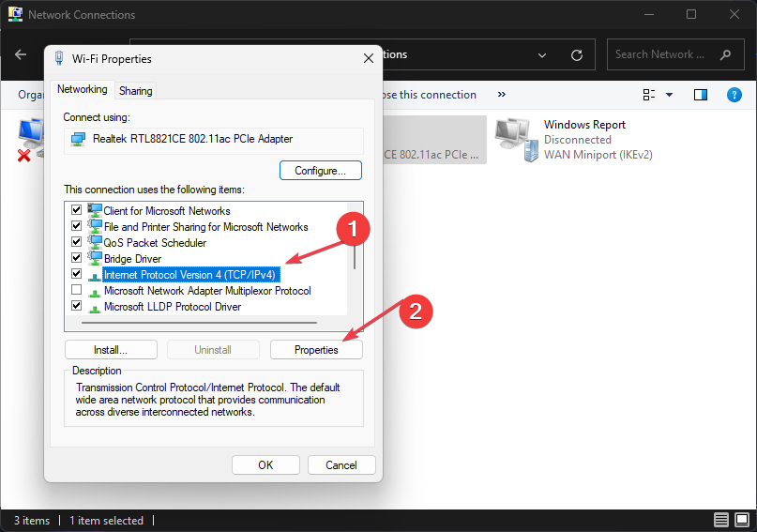Click the change view layout icon

click(x=649, y=95)
